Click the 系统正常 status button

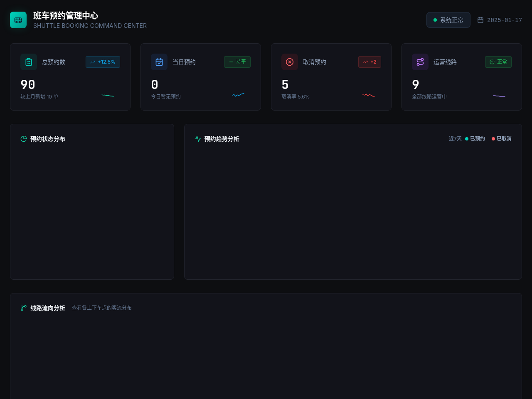click(x=448, y=20)
